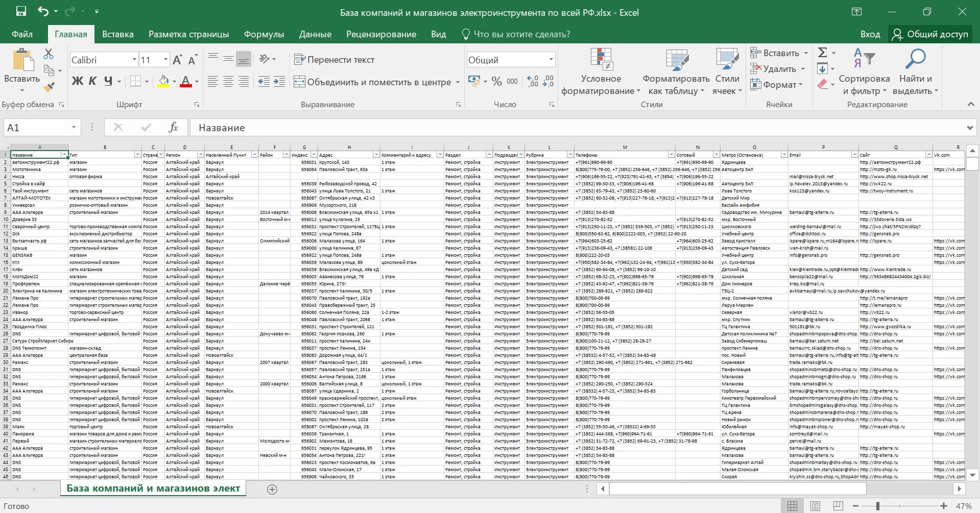Click Удалить cells button
Viewport: 980px width, 513px height.
pyautogui.click(x=773, y=69)
